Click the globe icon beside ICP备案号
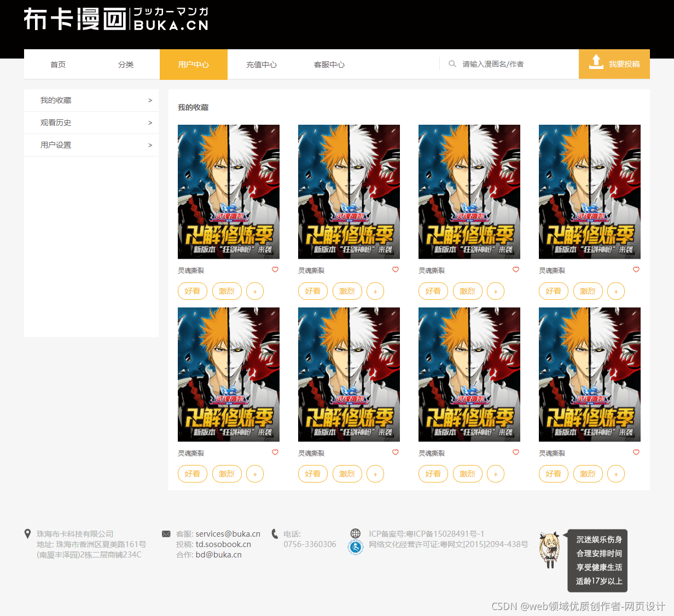Viewport: 674px width, 616px height. [356, 533]
